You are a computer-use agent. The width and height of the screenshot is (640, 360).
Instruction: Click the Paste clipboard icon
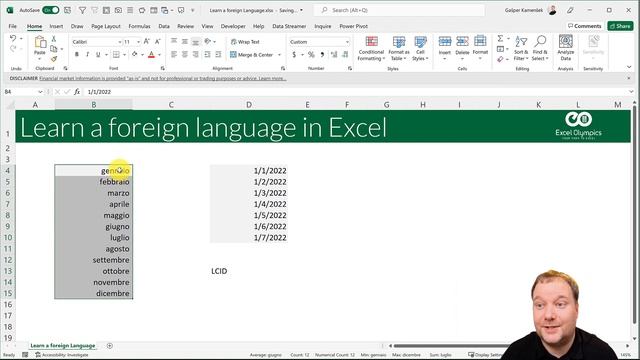click(40, 42)
